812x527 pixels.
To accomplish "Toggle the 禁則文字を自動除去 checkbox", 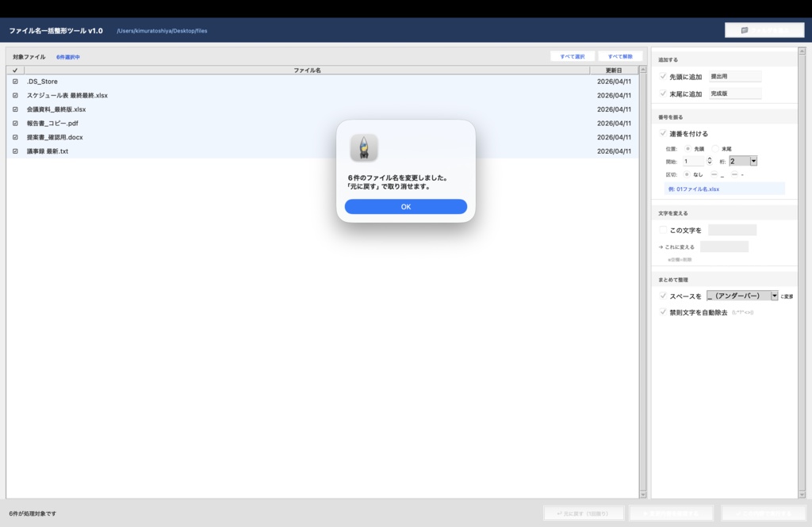I will point(663,311).
